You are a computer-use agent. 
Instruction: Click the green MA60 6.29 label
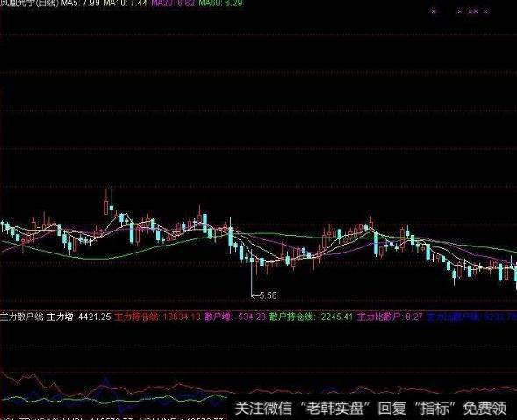click(x=221, y=4)
